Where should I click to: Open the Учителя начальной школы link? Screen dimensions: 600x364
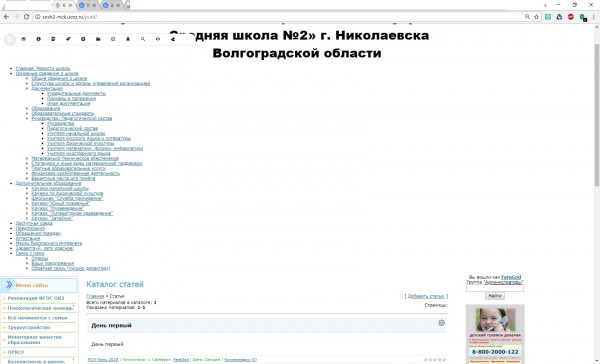tap(76, 134)
